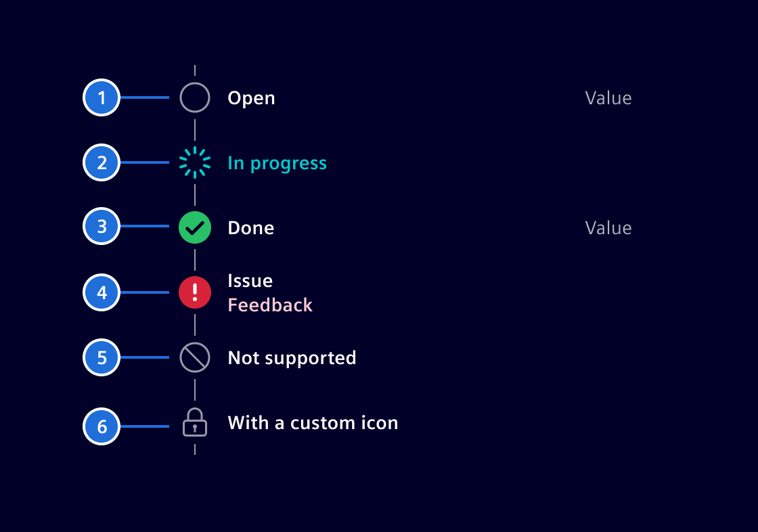
Task: Select the blue number 4 marker
Action: [x=102, y=292]
